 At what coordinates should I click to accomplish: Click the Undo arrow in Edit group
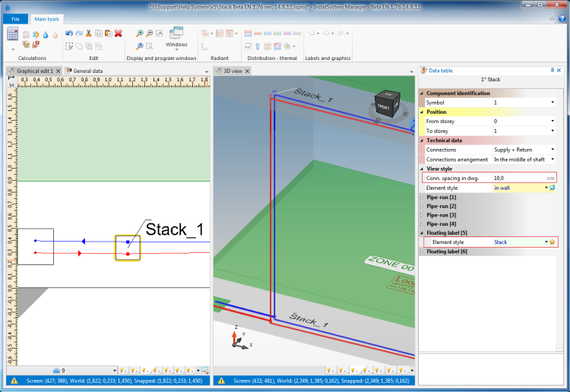pyautogui.click(x=69, y=33)
